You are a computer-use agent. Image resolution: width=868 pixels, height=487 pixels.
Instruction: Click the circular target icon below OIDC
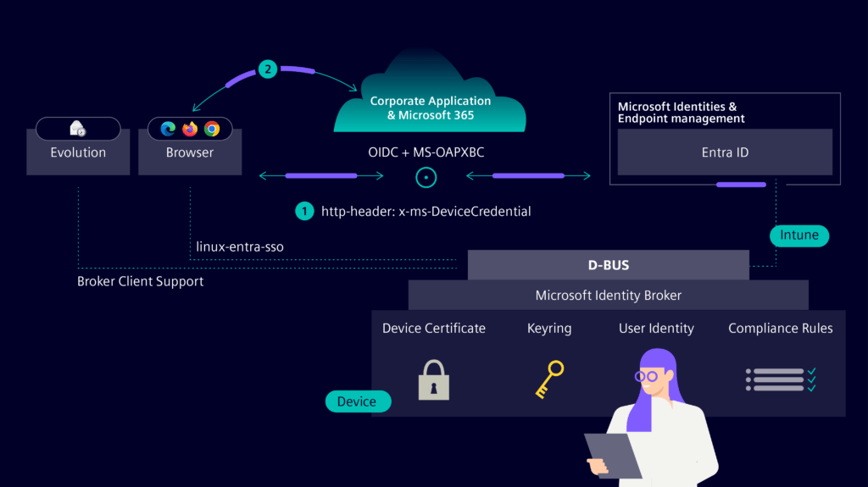point(426,178)
